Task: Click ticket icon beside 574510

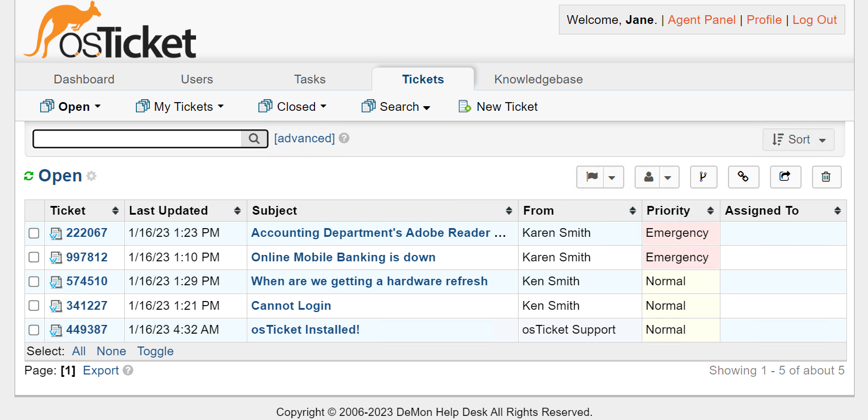Action: pos(56,282)
